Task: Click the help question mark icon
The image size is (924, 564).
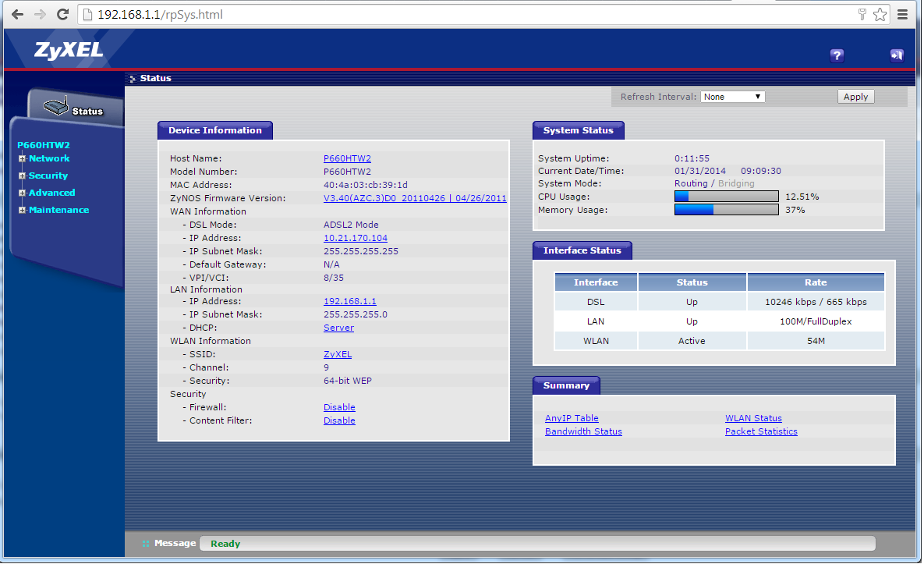Action: pyautogui.click(x=837, y=55)
